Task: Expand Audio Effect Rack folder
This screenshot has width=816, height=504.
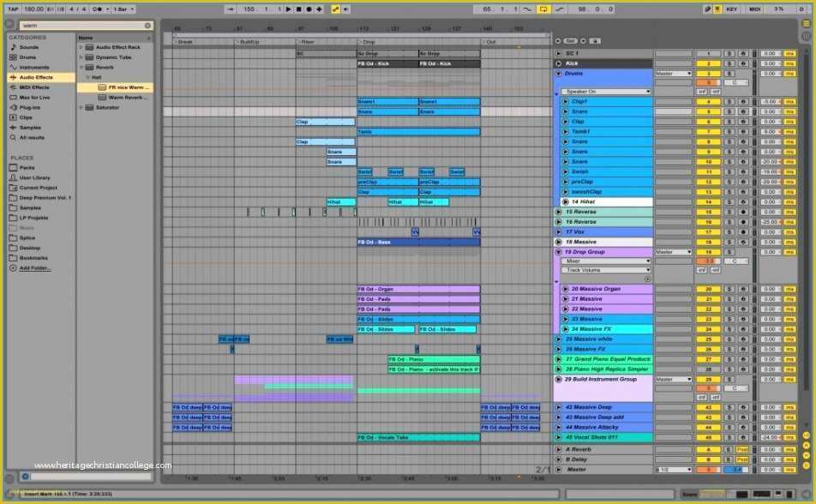Action: click(x=81, y=47)
